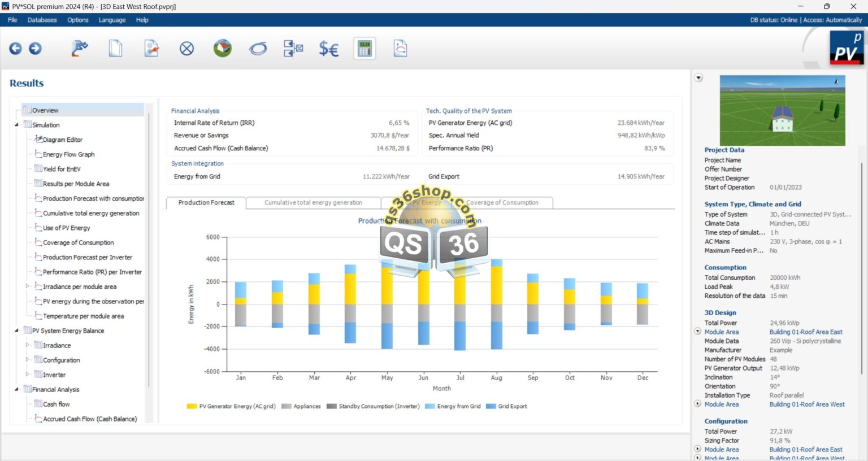Open the 3D Design house icon
Screen dimensions: 868x461
223,49
